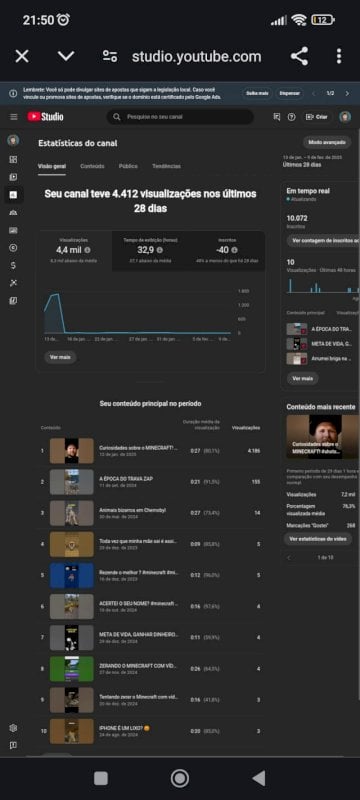This screenshot has width=360, height=800.
Task: Click Saiba mais in the banner
Action: click(258, 93)
